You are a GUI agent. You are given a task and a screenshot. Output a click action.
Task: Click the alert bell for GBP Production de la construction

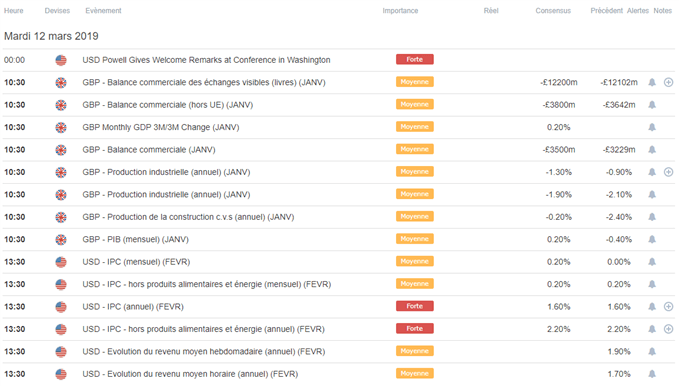tap(652, 217)
